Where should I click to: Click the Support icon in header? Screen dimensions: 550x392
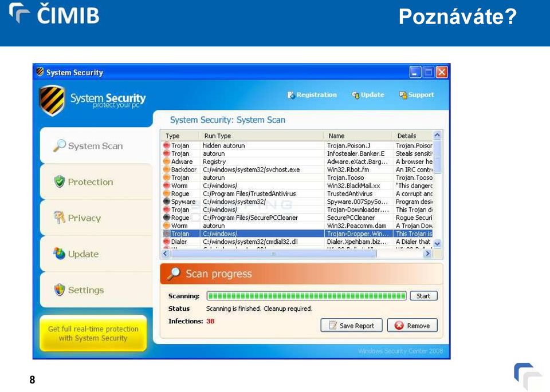click(403, 95)
